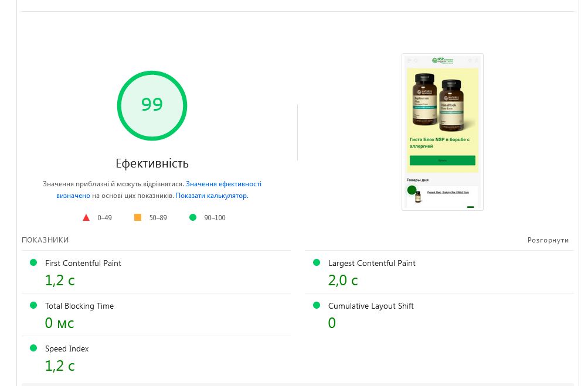
Task: Select the Cumulative Layout Shift metric label
Action: [x=371, y=306]
